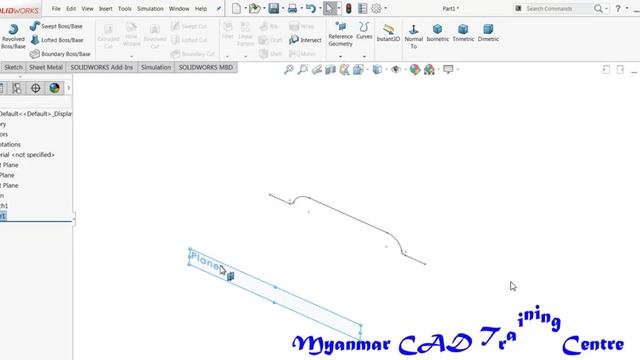
Task: Select the Revolved Boss/Base tool
Action: (x=13, y=36)
